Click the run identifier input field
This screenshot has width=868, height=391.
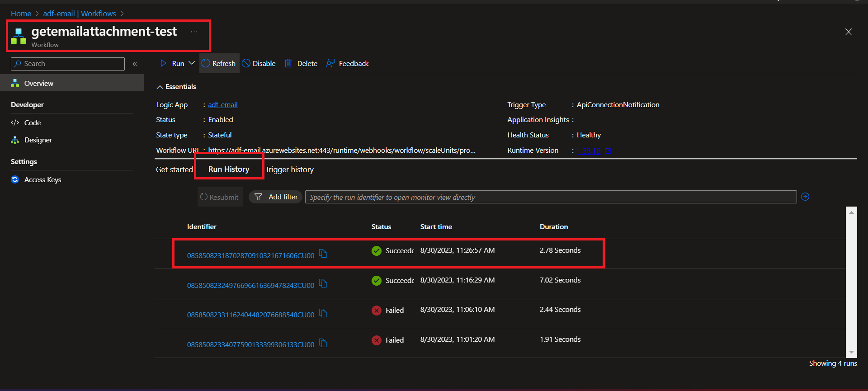click(550, 197)
